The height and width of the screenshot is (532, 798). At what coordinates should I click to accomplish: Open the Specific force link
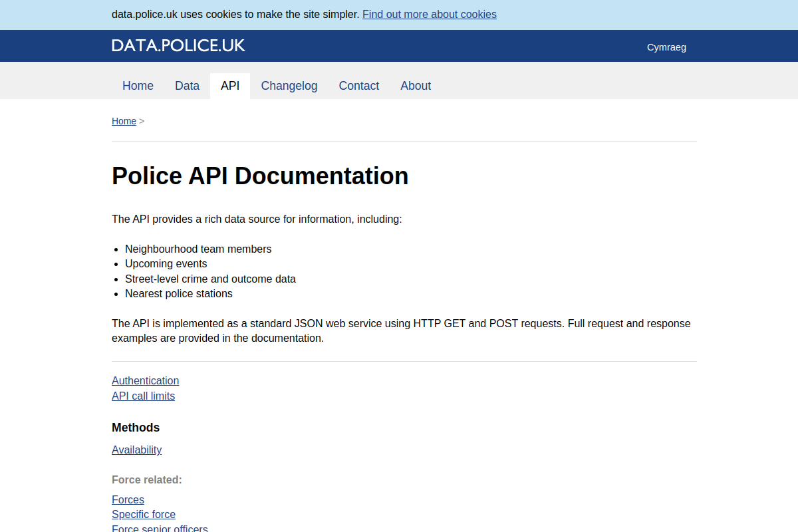click(x=144, y=514)
